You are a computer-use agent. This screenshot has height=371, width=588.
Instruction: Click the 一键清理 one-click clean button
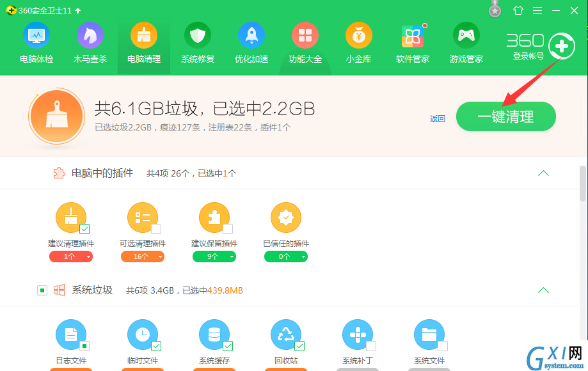506,116
